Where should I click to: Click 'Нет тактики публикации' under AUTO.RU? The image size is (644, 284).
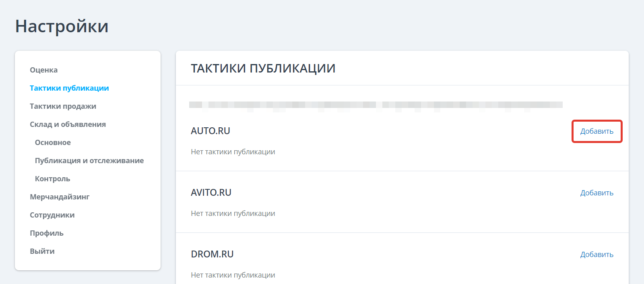(x=233, y=152)
